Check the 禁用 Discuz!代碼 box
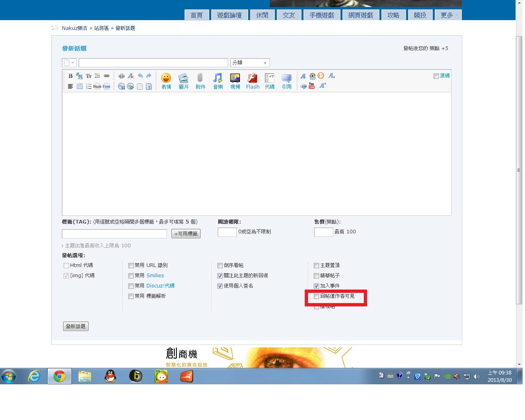This screenshot has height=420, width=525. [x=131, y=286]
